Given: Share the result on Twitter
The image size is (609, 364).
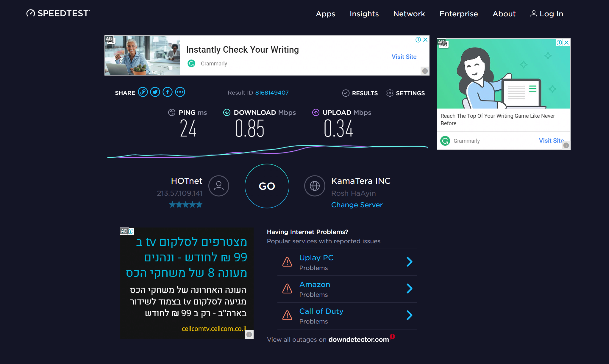Looking at the screenshot, I should [155, 92].
